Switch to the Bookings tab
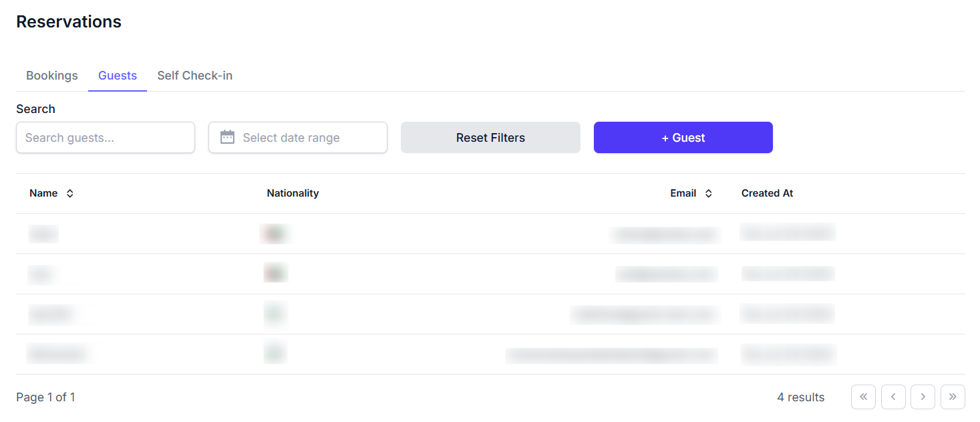The width and height of the screenshot is (980, 422). click(52, 76)
